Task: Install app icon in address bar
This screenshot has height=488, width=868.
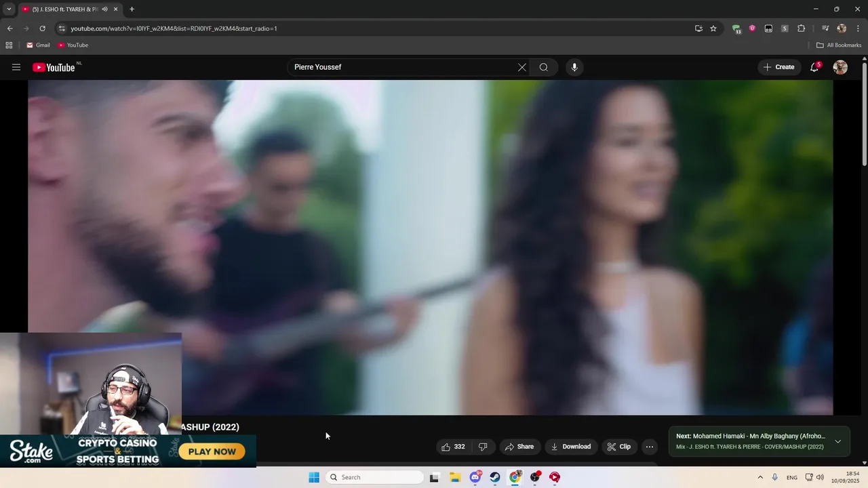Action: (x=698, y=28)
